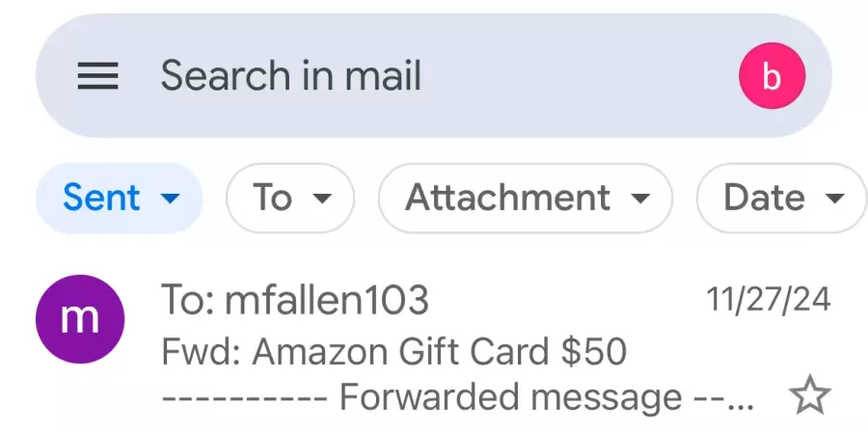Choose the To filter chip label

[x=272, y=197]
